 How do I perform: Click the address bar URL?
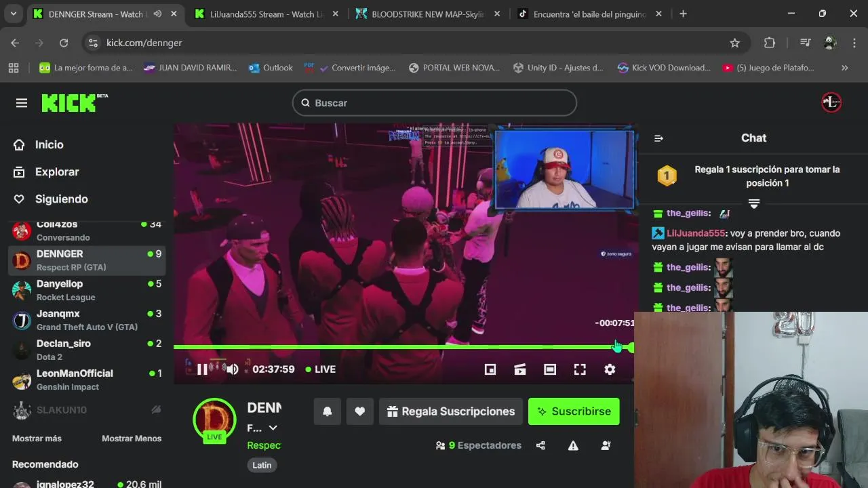(x=144, y=43)
